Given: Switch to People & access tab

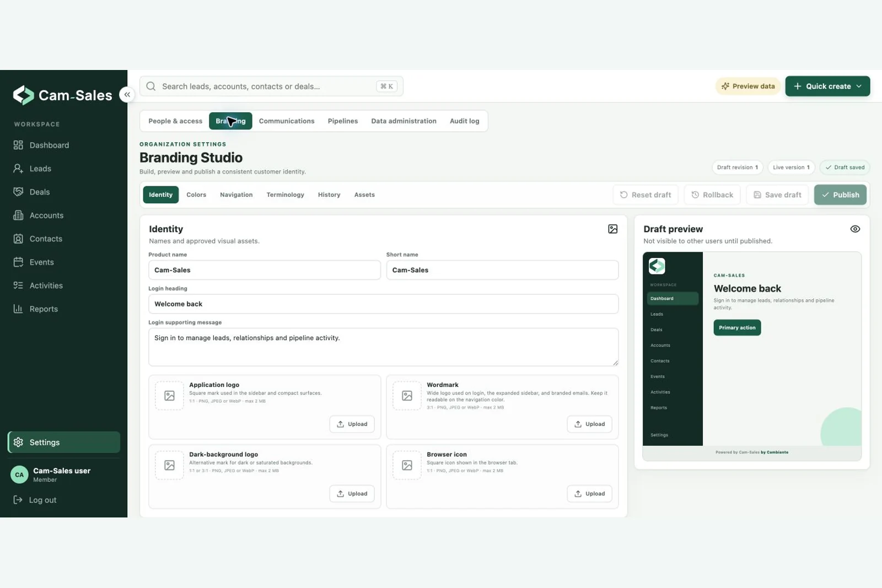Looking at the screenshot, I should point(175,121).
